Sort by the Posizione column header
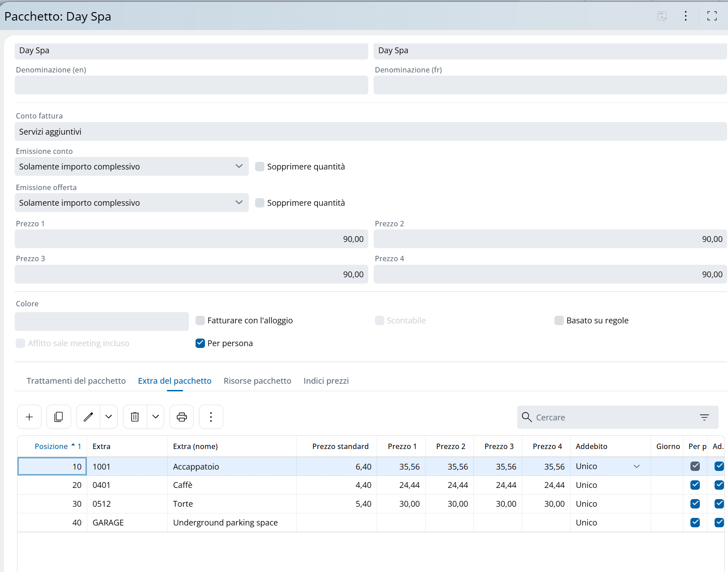Screen dimensions: 728x572 (51, 446)
